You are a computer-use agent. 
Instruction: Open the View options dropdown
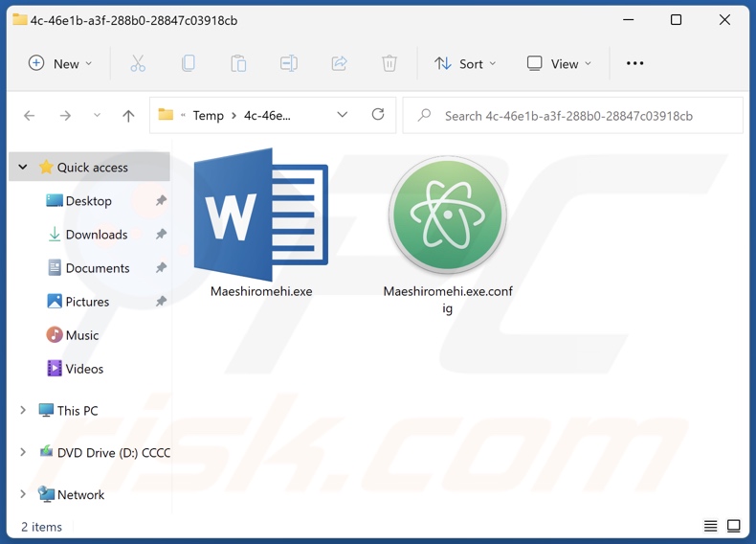559,63
